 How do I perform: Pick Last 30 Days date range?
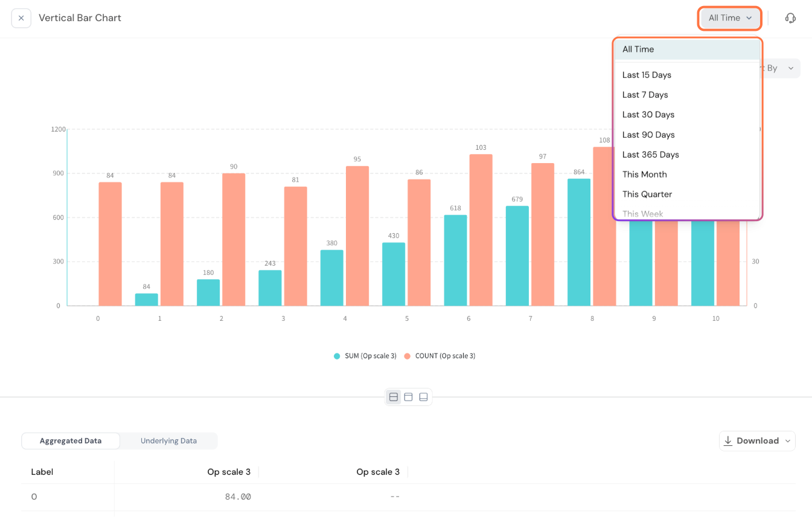point(648,115)
